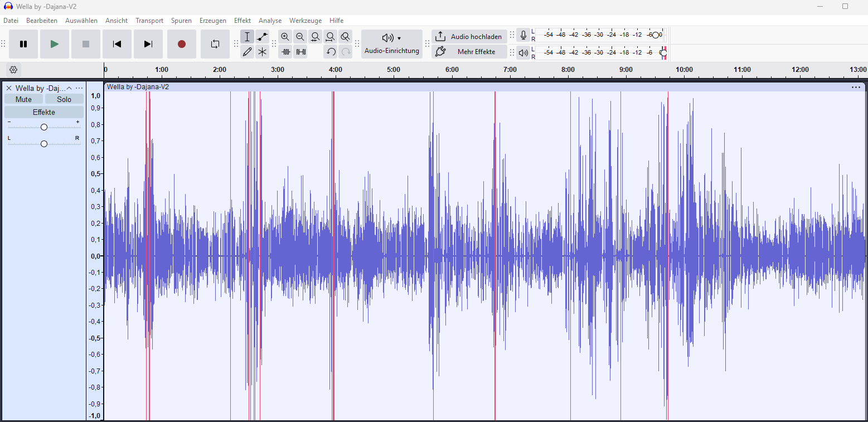Viewport: 868px width, 422px height.
Task: Select the Envelope tool
Action: (263, 37)
